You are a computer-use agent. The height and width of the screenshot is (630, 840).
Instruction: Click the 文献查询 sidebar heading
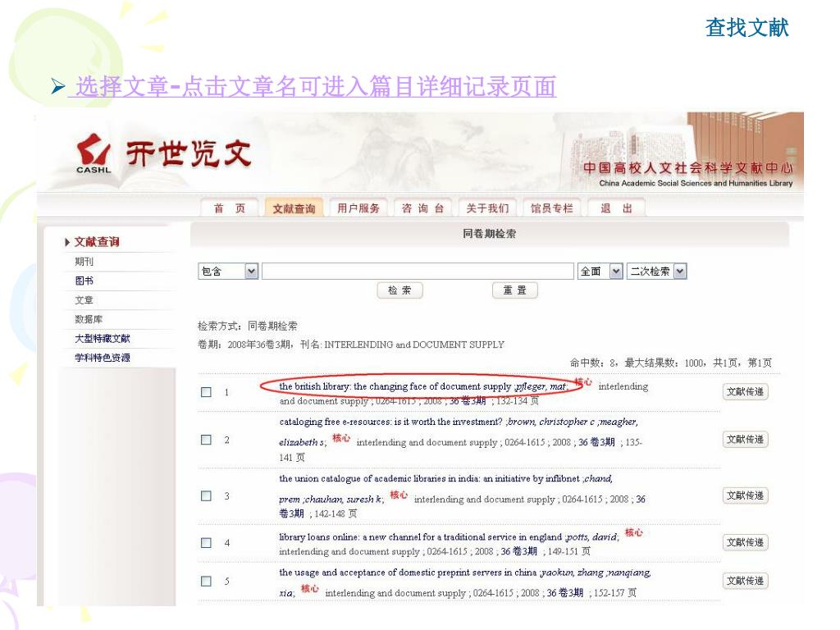(x=97, y=242)
